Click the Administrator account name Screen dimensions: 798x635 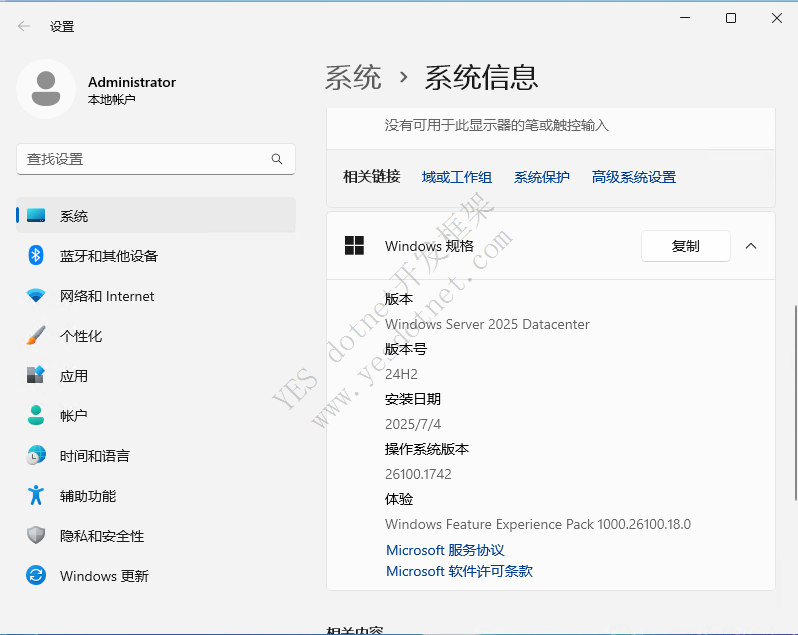(132, 82)
